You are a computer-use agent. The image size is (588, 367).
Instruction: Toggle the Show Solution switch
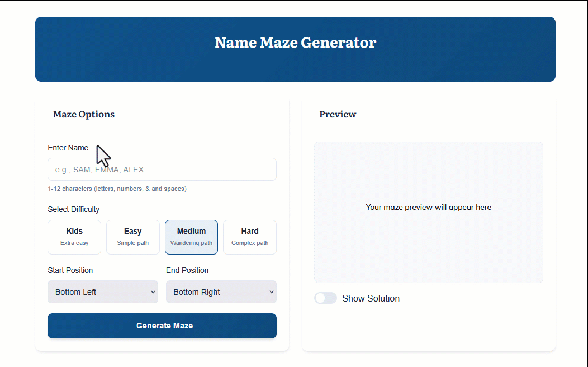pos(325,298)
